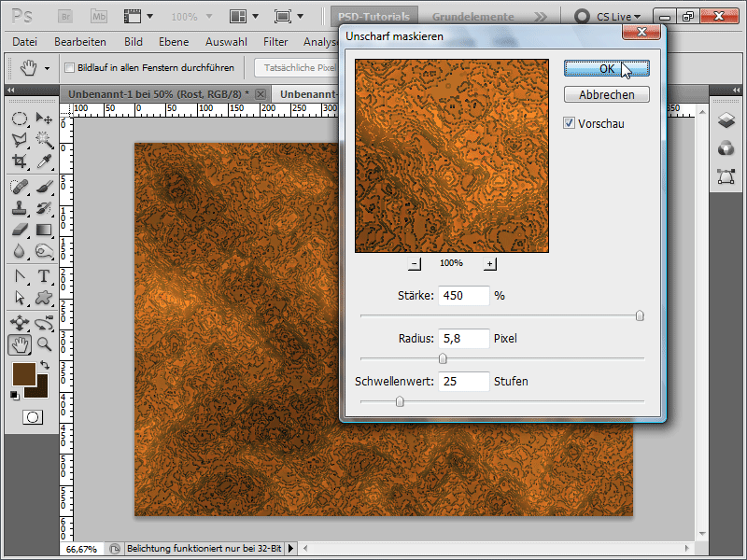Select the Brush tool
This screenshot has width=747, height=560.
pyautogui.click(x=44, y=187)
